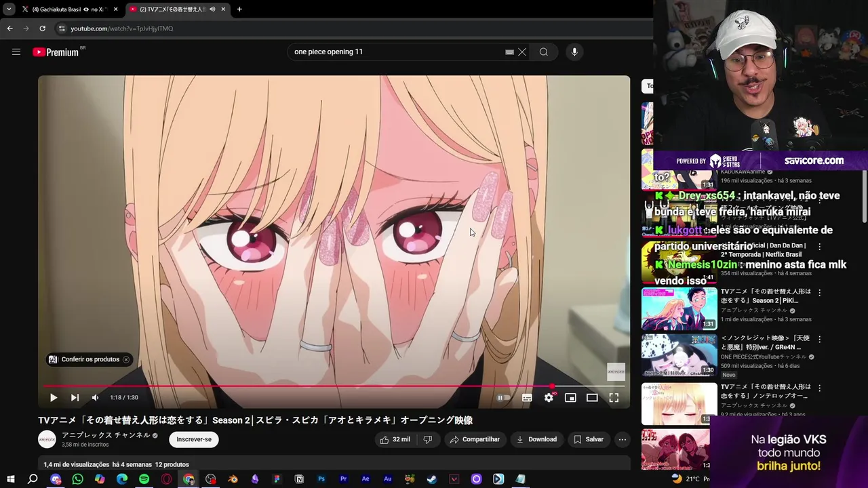This screenshot has width=868, height=488.
Task: Toggle the autoplay switch in the player
Action: pos(502,398)
